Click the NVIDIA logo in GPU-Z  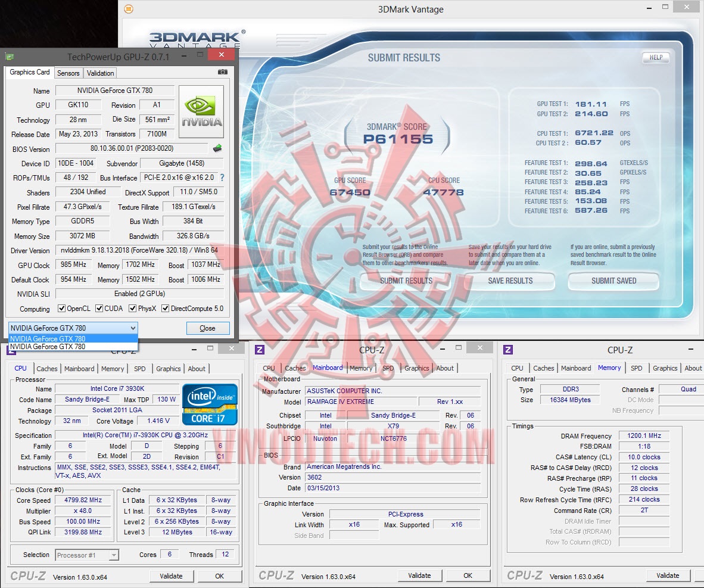point(201,111)
